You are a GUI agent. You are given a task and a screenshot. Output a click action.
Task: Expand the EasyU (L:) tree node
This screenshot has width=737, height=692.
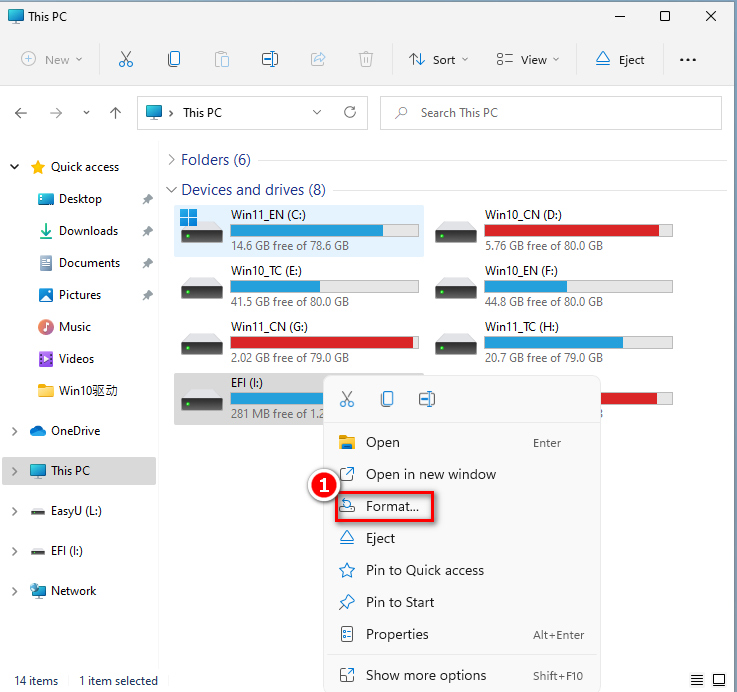tap(15, 511)
